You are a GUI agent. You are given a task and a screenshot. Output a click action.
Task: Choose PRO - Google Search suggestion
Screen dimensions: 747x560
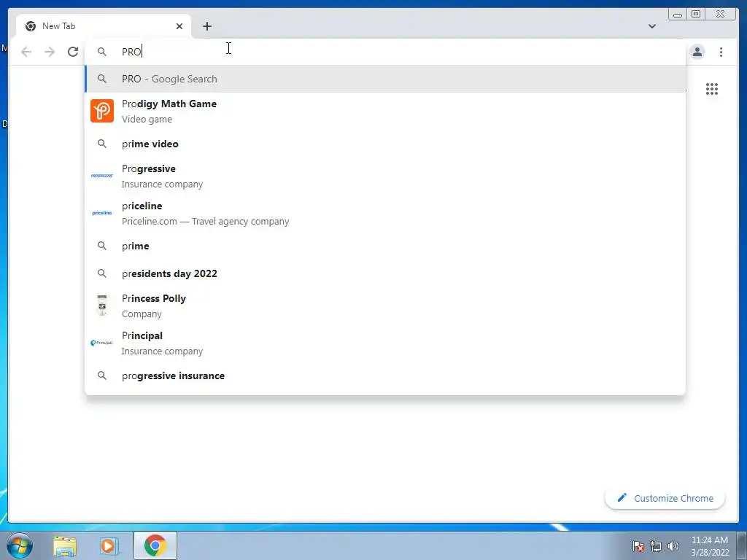[x=385, y=79]
